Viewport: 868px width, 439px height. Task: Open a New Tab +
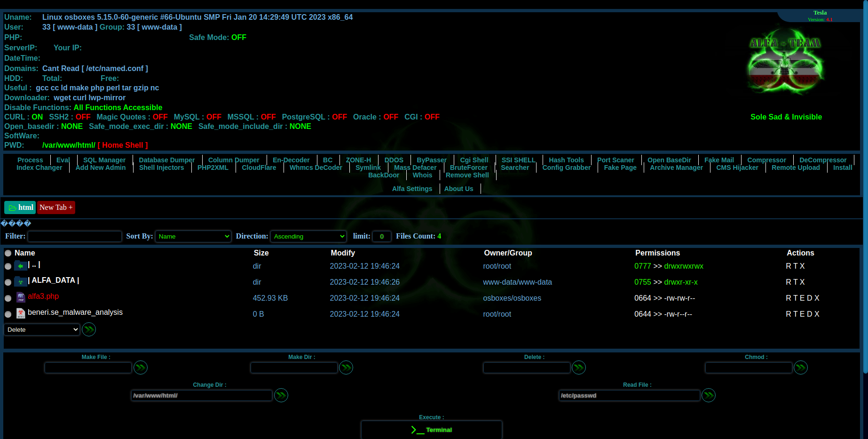click(x=56, y=208)
